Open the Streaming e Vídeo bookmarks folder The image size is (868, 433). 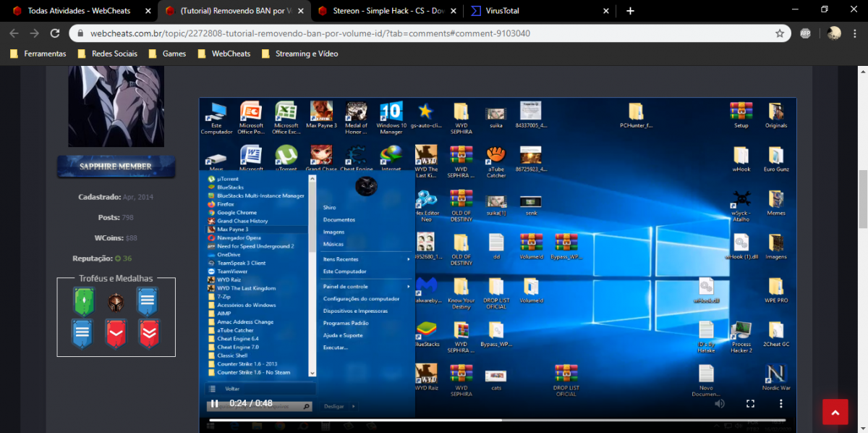click(299, 54)
